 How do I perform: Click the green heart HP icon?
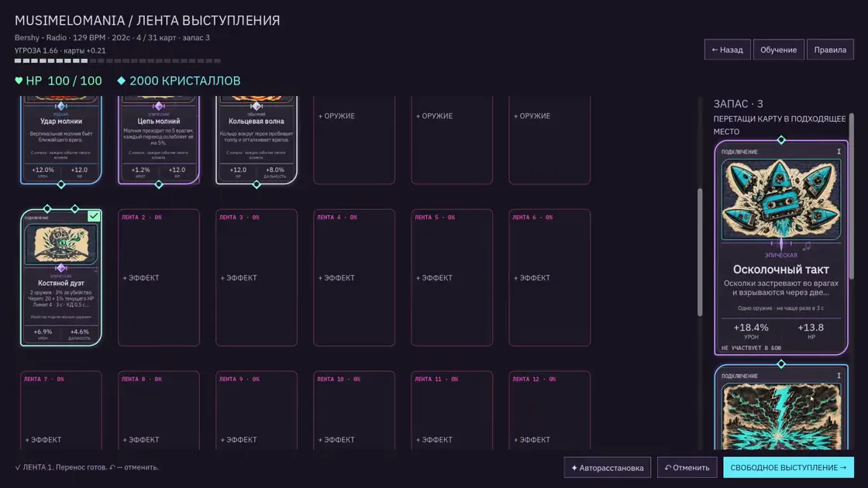19,81
